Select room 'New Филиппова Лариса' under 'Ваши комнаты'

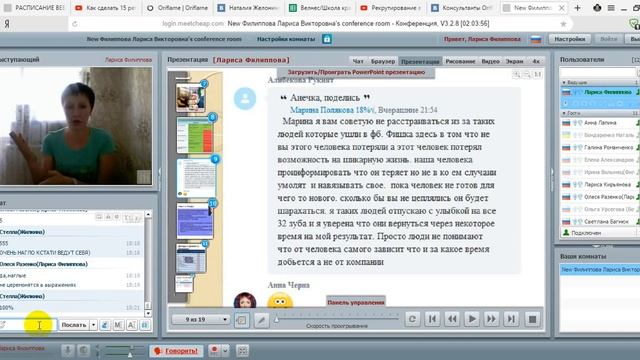tap(600, 269)
